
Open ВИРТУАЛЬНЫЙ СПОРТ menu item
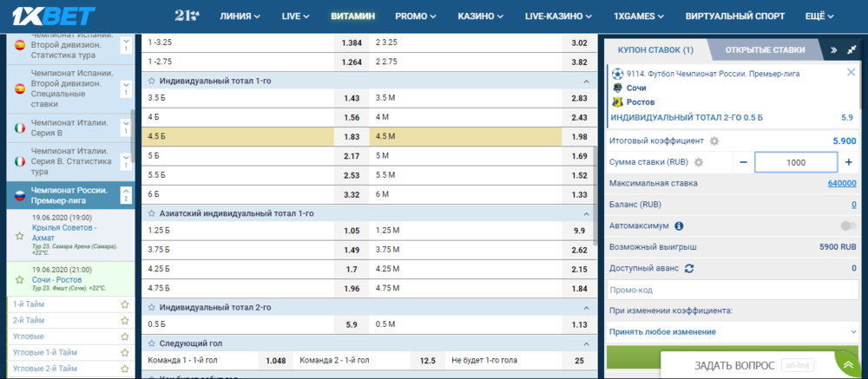click(735, 16)
